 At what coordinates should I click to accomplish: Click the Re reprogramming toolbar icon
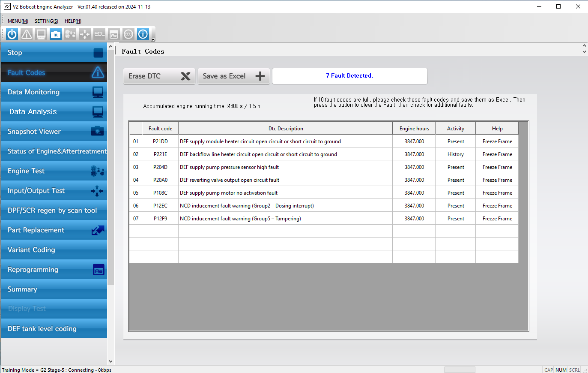114,34
